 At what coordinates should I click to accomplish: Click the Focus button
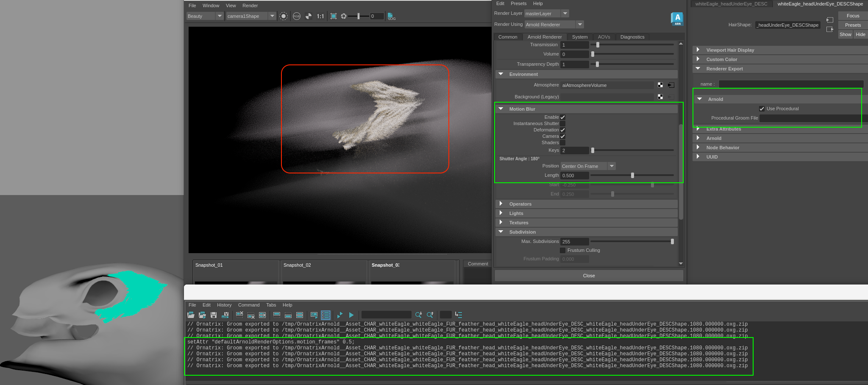coord(853,16)
